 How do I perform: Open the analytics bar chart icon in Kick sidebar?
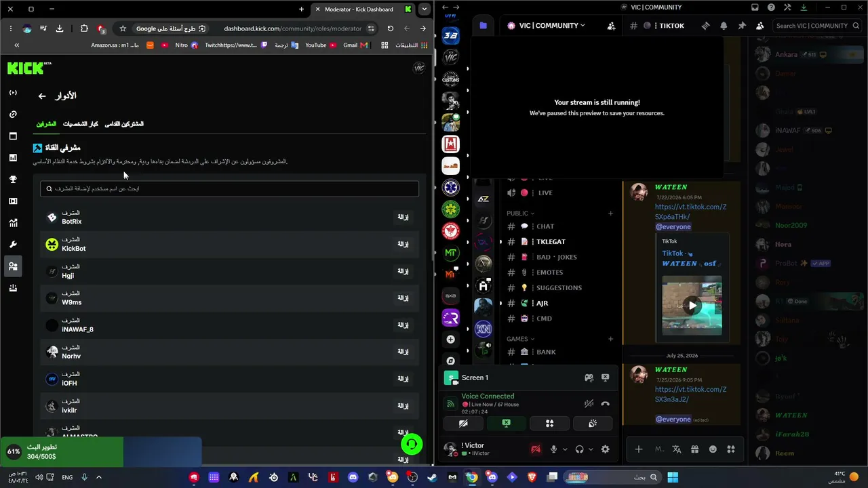click(13, 158)
